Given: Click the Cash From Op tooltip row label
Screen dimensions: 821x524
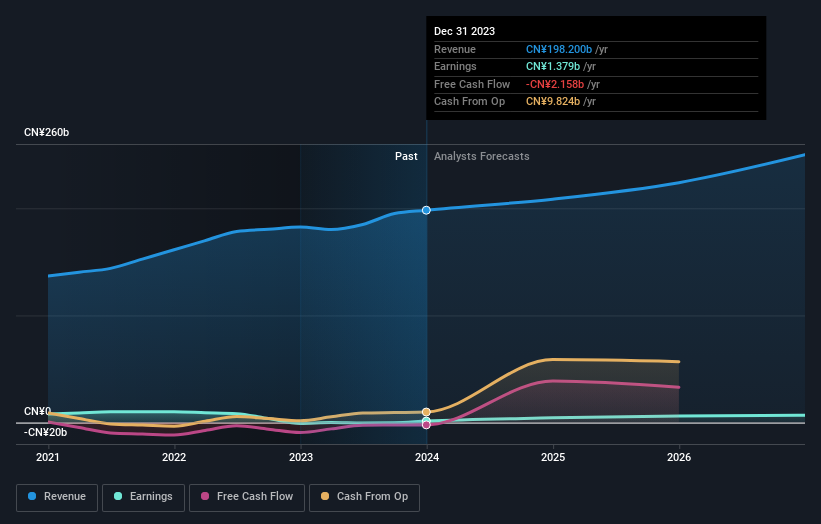Looking at the screenshot, I should click(x=469, y=102).
